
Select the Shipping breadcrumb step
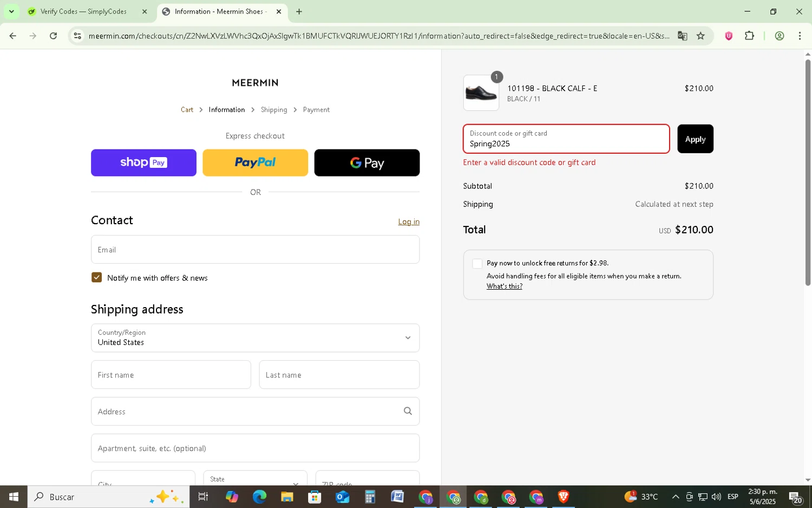tap(274, 109)
